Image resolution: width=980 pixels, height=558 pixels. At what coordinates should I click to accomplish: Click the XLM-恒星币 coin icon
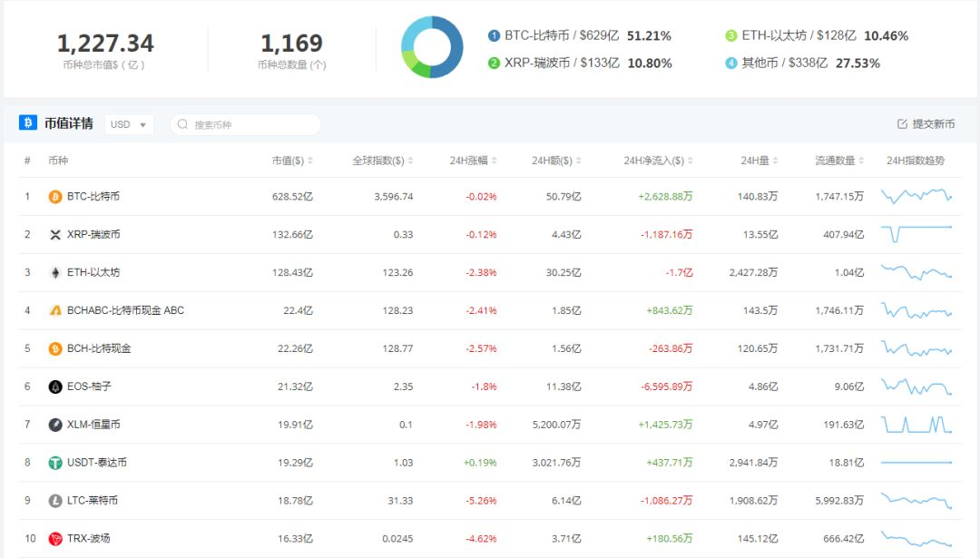(x=55, y=425)
